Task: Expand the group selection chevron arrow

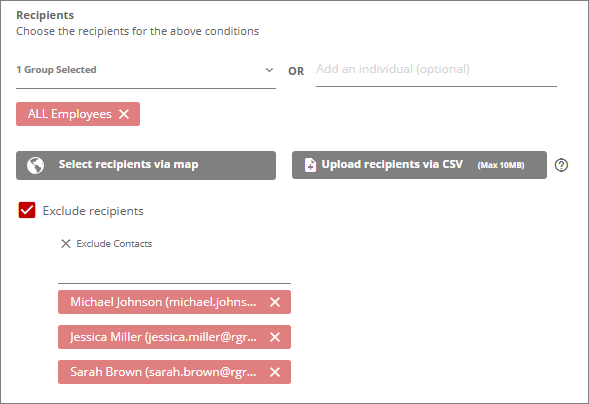Action: [x=269, y=70]
